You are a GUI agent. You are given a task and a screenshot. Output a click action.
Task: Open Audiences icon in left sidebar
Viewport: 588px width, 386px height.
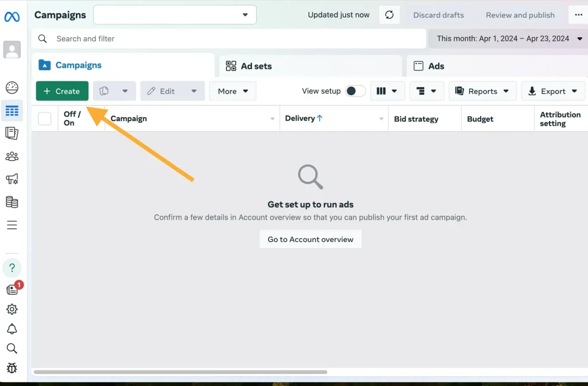tap(11, 157)
